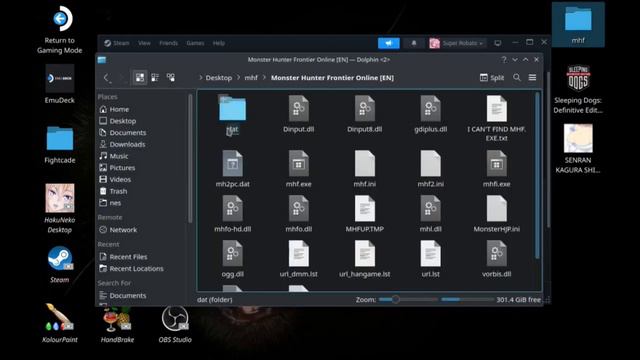Select the Dinput.dll file icon
Screen dimensions: 640x360
[298, 109]
